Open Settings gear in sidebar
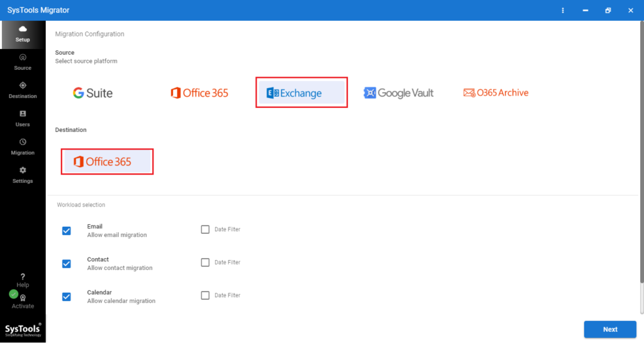This screenshot has width=644, height=343. (23, 170)
